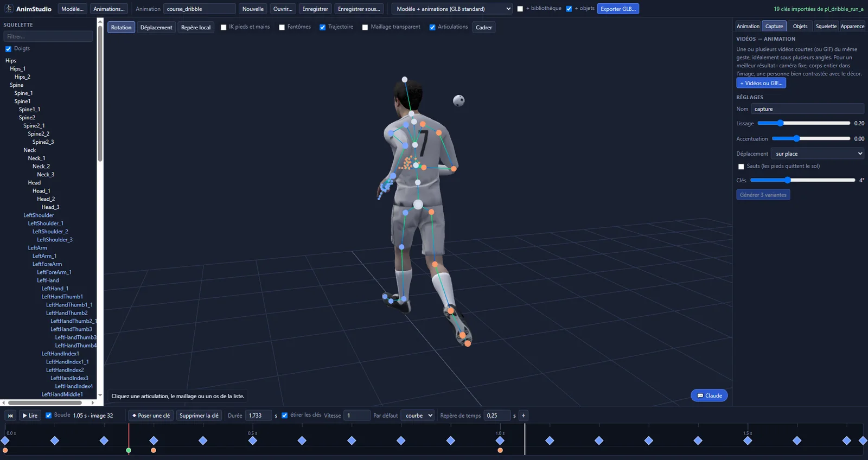Click the orange marker below the 1.0 s keyframe
Image resolution: width=868 pixels, height=460 pixels.
500,450
